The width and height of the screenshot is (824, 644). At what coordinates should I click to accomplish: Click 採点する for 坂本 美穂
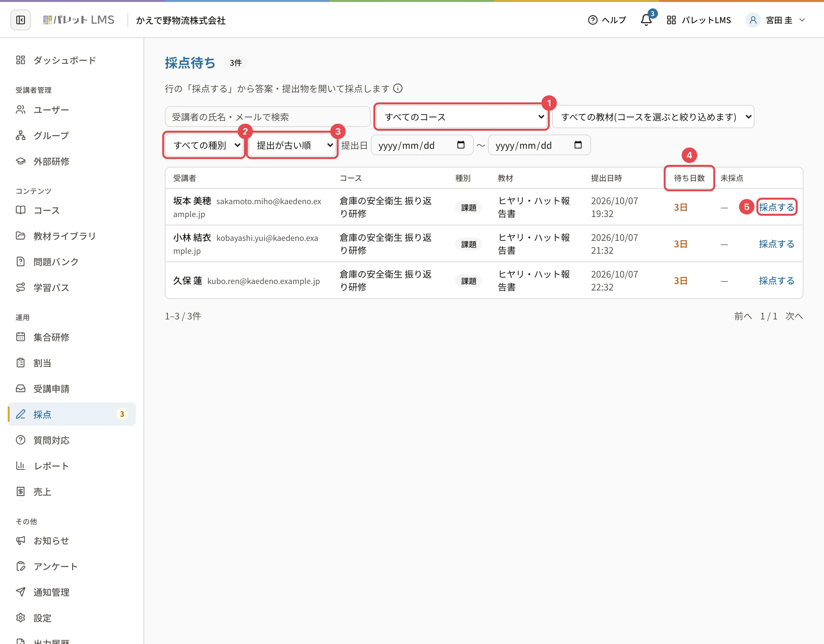[776, 207]
